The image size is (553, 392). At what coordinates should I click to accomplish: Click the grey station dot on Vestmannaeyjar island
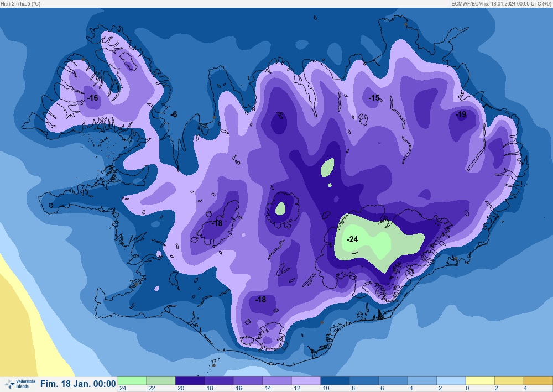click(213, 365)
